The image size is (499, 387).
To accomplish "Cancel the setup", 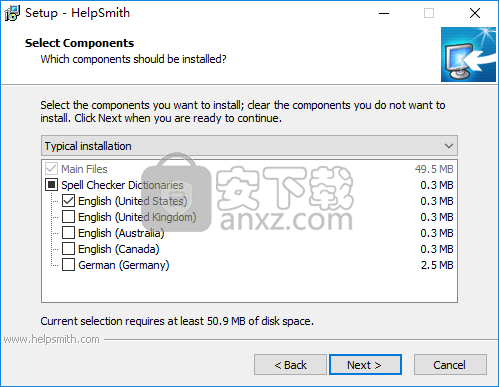I will [450, 365].
